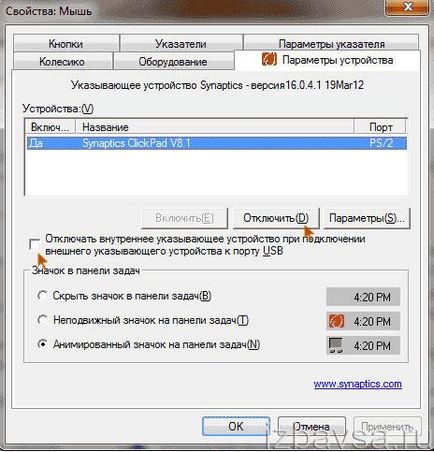434x452 pixels.
Task: Visit the www.synaptics.com link
Action: pyautogui.click(x=358, y=384)
